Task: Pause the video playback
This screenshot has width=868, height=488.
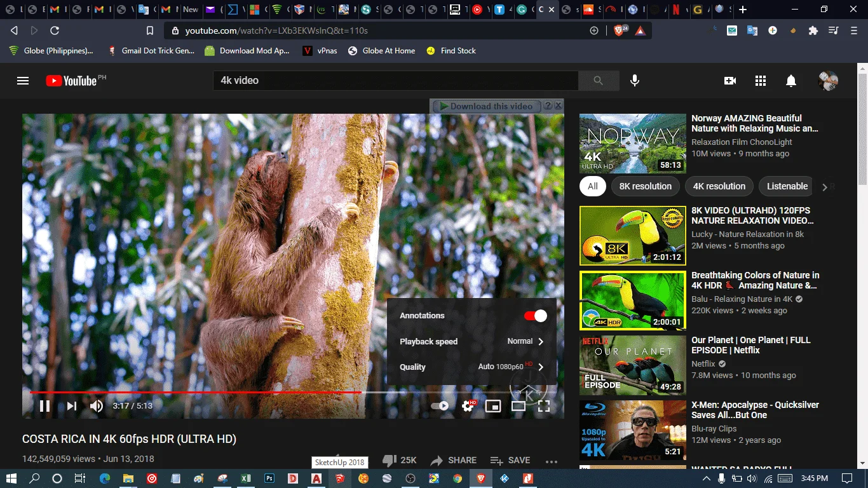Action: pyautogui.click(x=45, y=406)
